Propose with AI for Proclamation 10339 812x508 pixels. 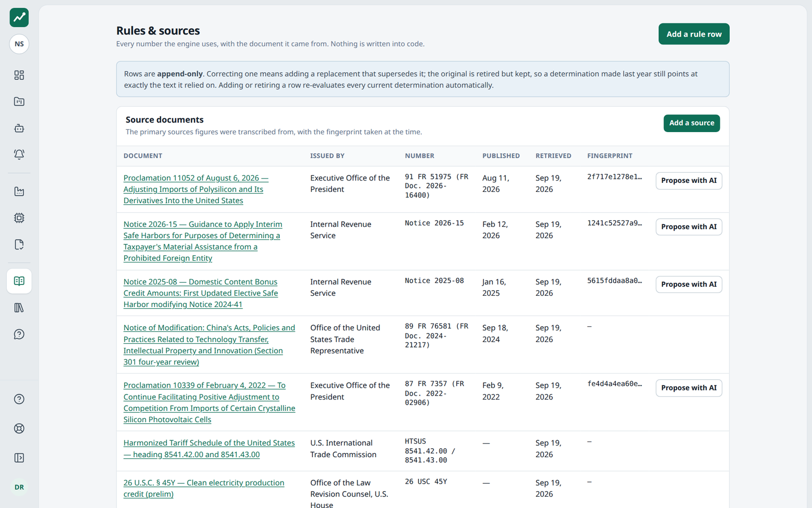point(689,388)
